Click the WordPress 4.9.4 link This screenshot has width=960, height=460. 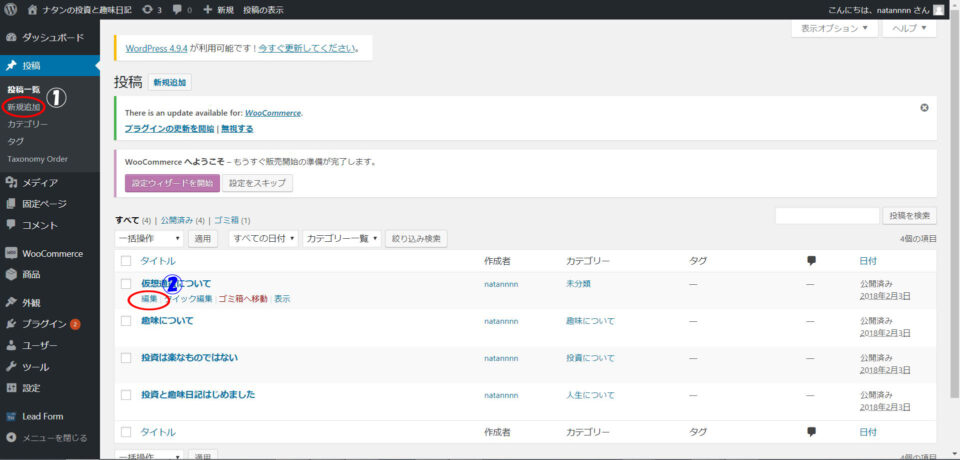(x=156, y=48)
